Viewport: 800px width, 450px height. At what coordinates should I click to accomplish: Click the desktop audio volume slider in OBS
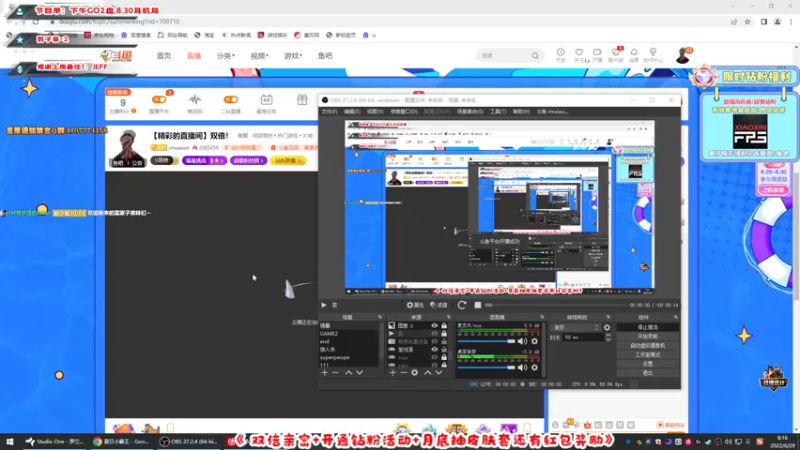[x=486, y=367]
